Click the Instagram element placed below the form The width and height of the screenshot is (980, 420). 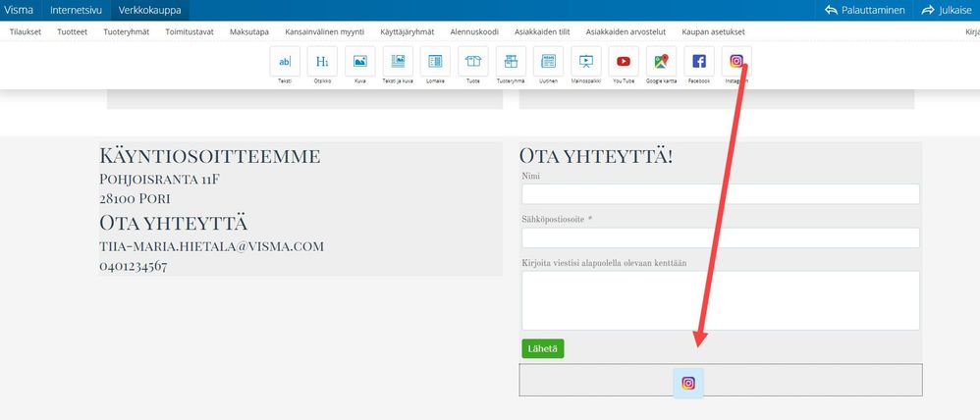688,383
